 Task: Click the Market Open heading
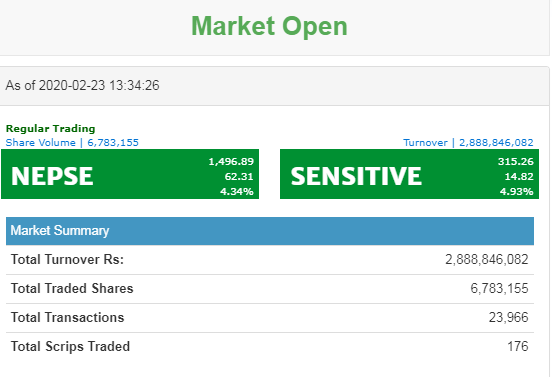pyautogui.click(x=269, y=26)
